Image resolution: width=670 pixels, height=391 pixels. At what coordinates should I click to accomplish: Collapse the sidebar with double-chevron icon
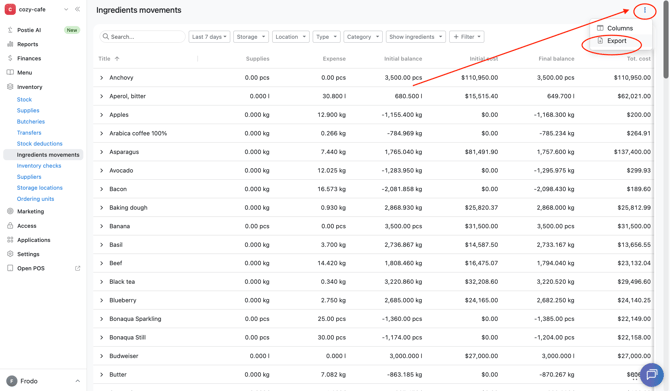coord(77,9)
